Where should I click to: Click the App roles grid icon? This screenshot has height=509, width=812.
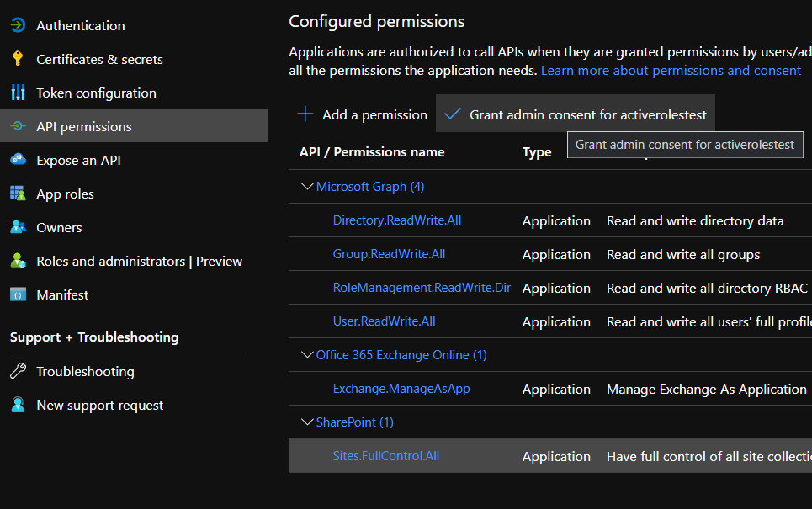click(18, 194)
